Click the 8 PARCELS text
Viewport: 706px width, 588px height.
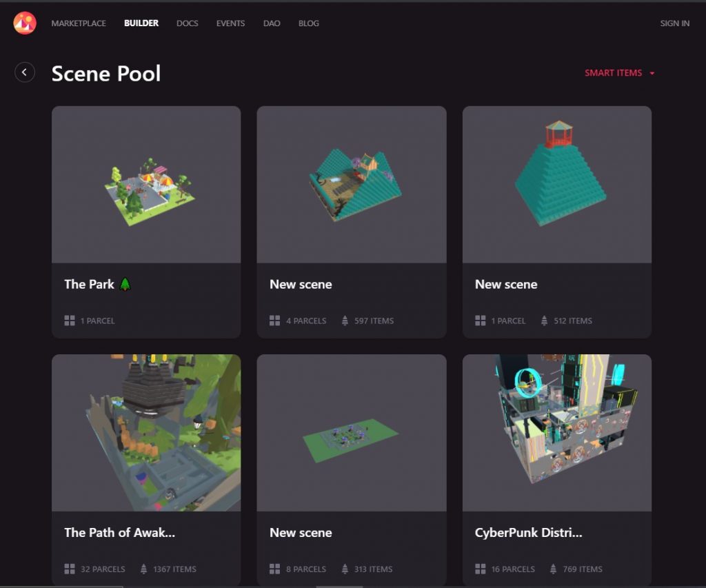(x=306, y=569)
